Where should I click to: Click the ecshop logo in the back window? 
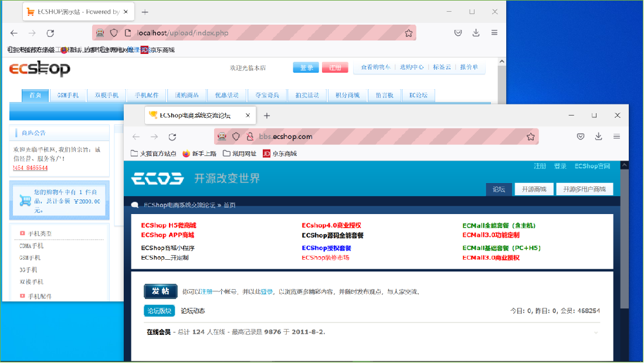pos(40,69)
